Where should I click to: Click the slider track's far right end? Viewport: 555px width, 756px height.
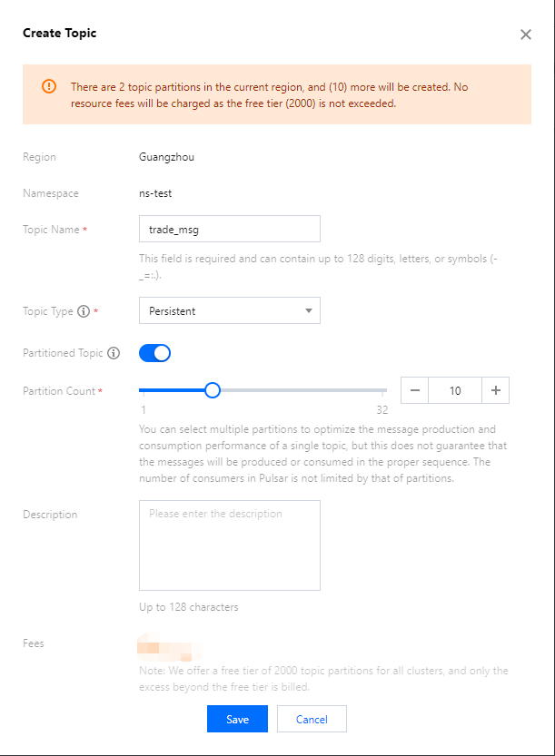385,390
